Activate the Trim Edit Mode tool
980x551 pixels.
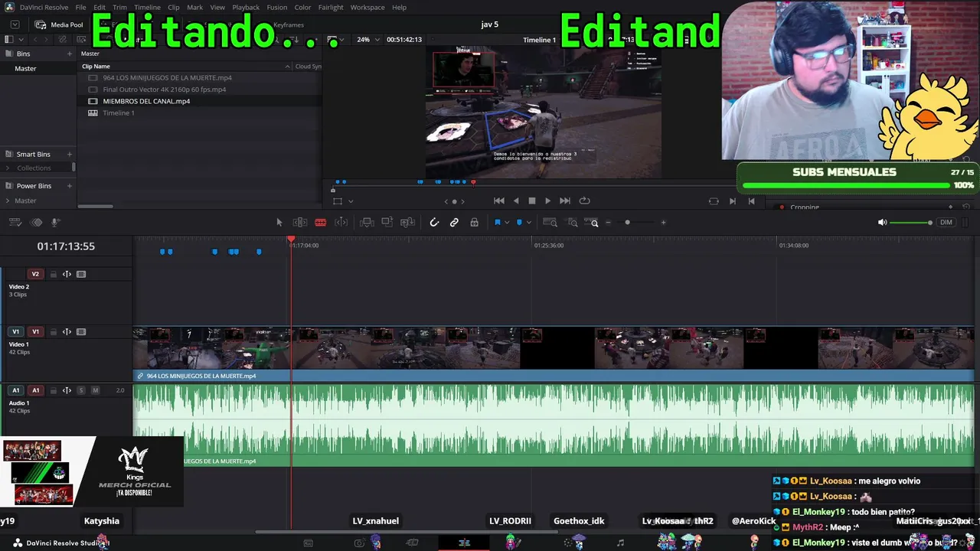300,223
